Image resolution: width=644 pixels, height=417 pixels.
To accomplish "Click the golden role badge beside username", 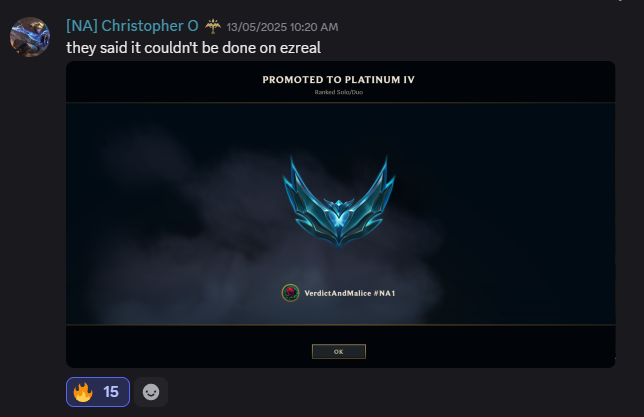I will tap(213, 26).
